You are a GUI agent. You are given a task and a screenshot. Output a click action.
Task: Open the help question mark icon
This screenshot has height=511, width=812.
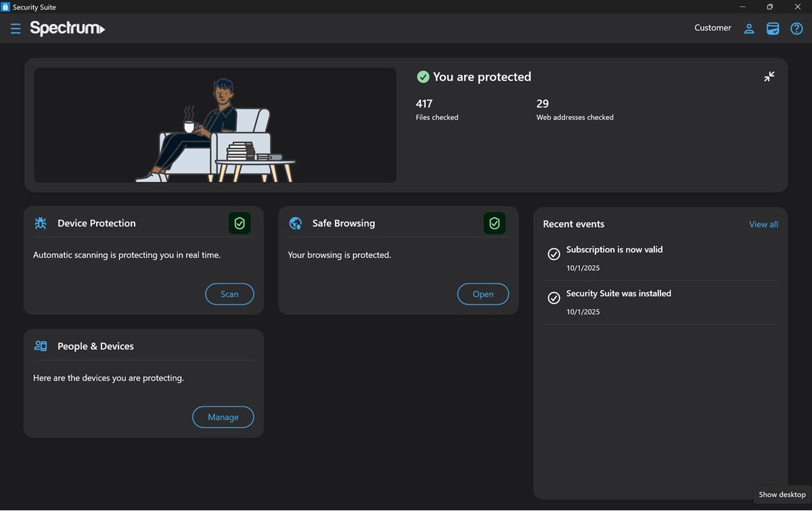[796, 28]
